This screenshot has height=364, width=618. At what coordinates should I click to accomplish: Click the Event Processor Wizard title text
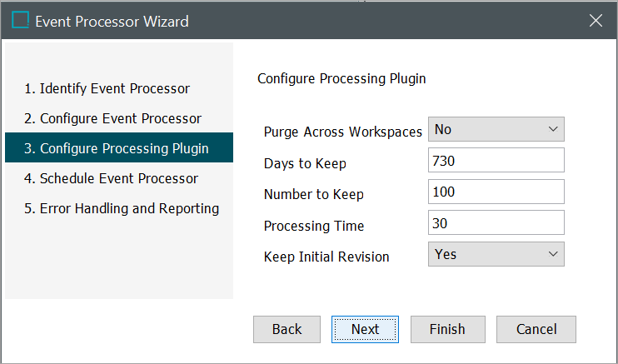click(x=112, y=21)
